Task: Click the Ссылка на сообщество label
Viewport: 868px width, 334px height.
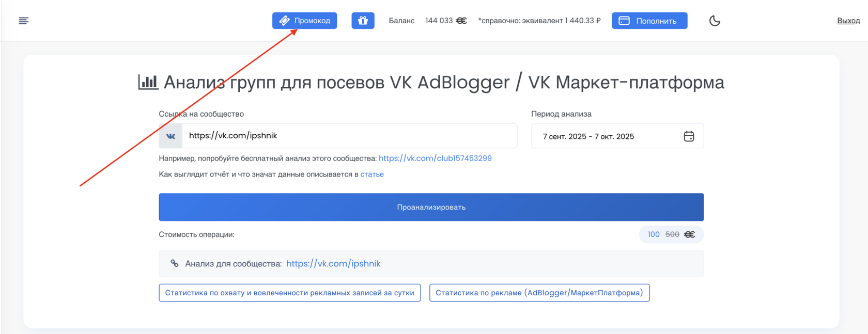Action: pyautogui.click(x=202, y=114)
